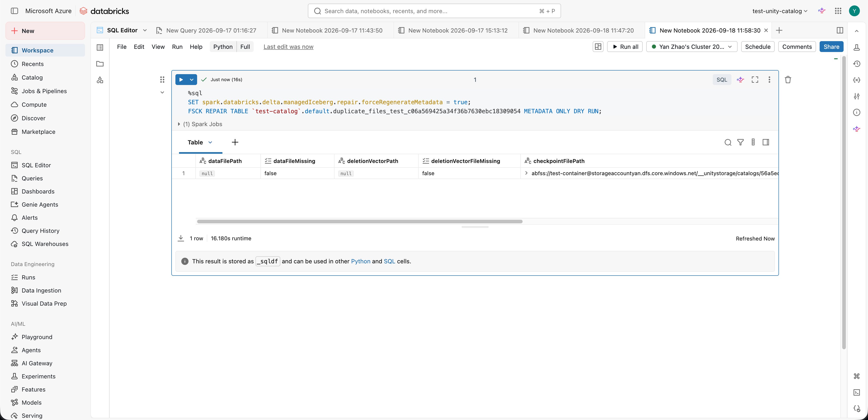Screen dimensions: 868x420
Task: Open the Table visualization dropdown
Action: [x=210, y=142]
